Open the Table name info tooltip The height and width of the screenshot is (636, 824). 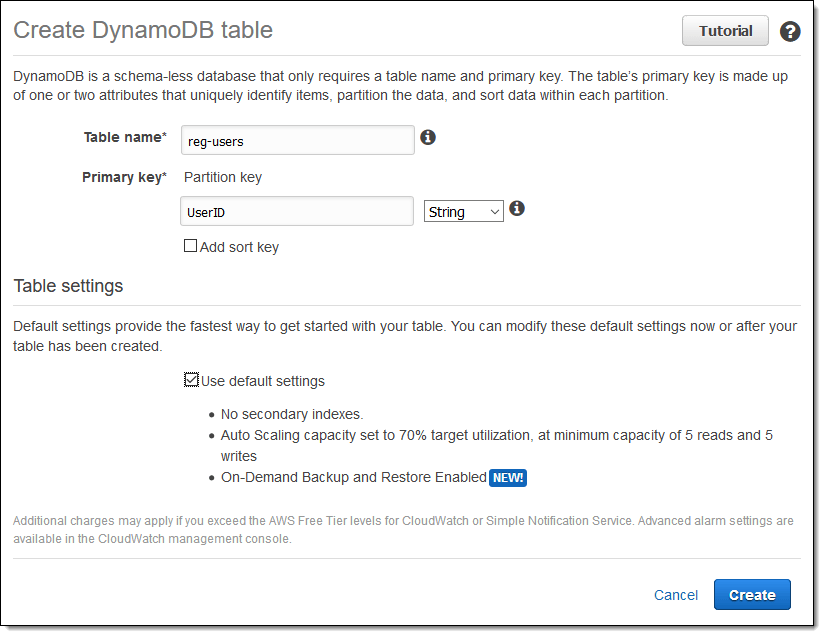coord(428,137)
